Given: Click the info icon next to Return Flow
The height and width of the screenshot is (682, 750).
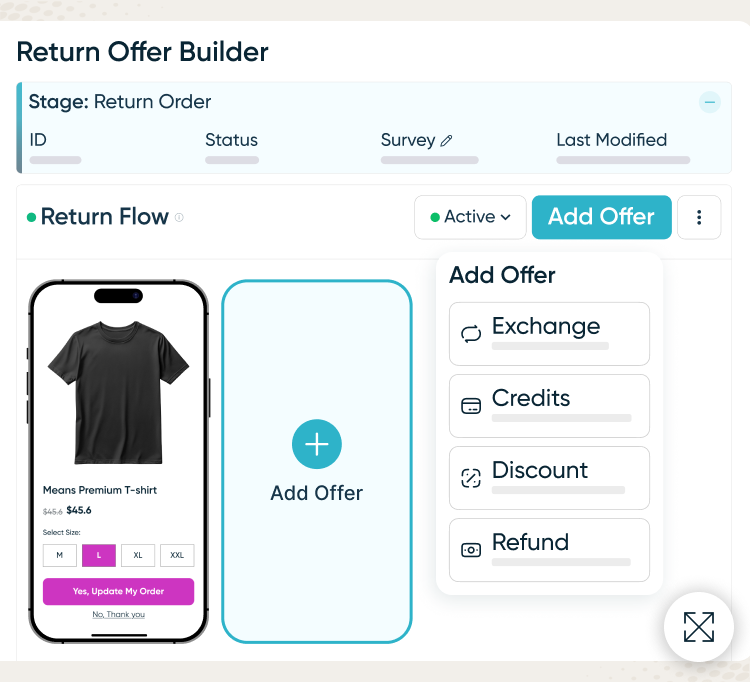Looking at the screenshot, I should tap(179, 217).
